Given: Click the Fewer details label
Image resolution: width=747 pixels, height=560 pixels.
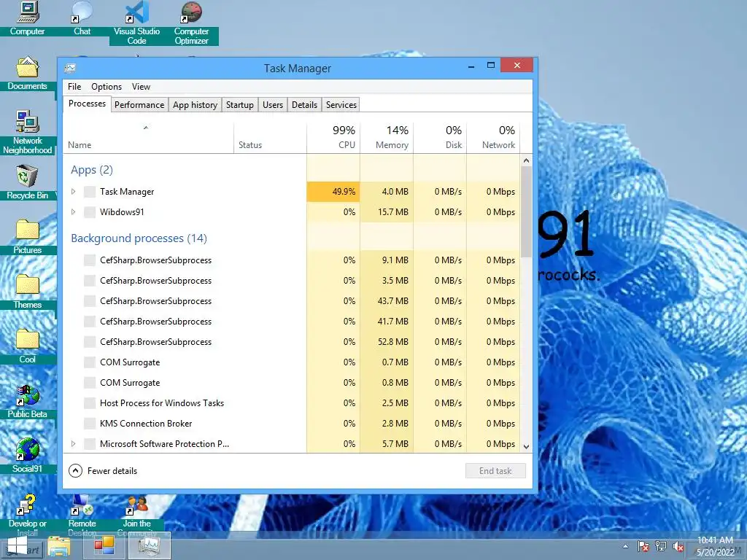Looking at the screenshot, I should (112, 471).
